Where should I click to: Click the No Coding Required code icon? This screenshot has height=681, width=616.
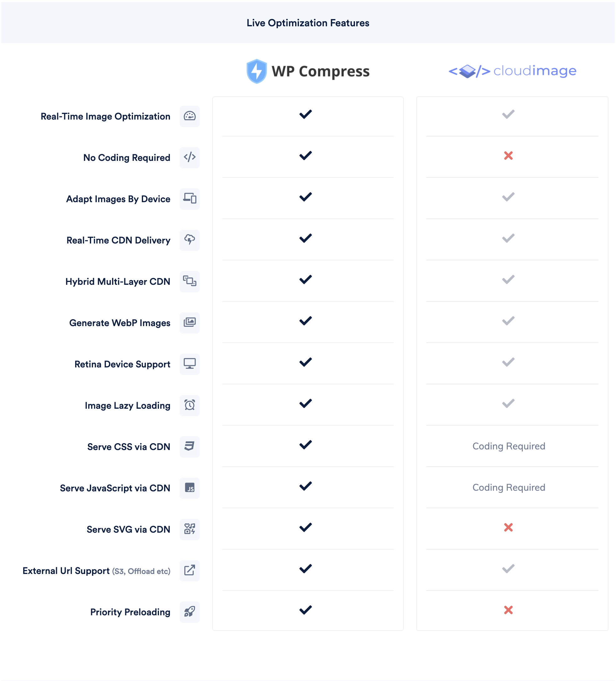pyautogui.click(x=190, y=157)
